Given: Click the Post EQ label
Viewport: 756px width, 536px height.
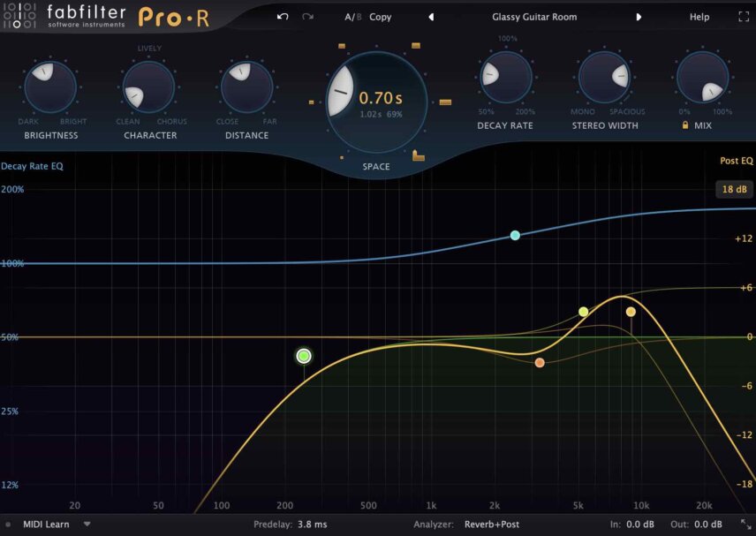Looking at the screenshot, I should [737, 161].
